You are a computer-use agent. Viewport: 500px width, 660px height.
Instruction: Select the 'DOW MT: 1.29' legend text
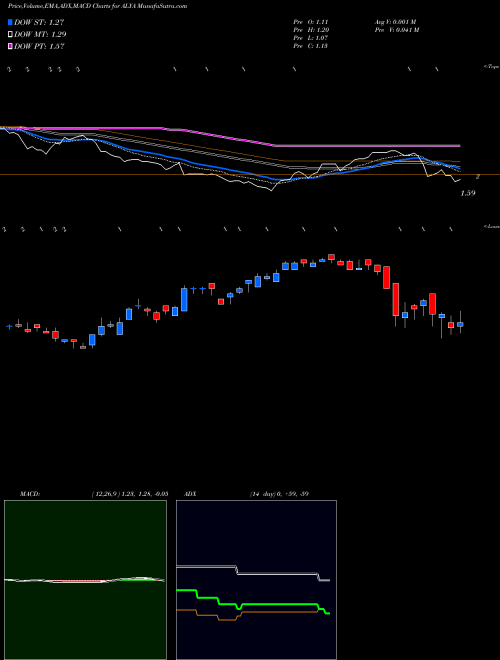(x=40, y=35)
